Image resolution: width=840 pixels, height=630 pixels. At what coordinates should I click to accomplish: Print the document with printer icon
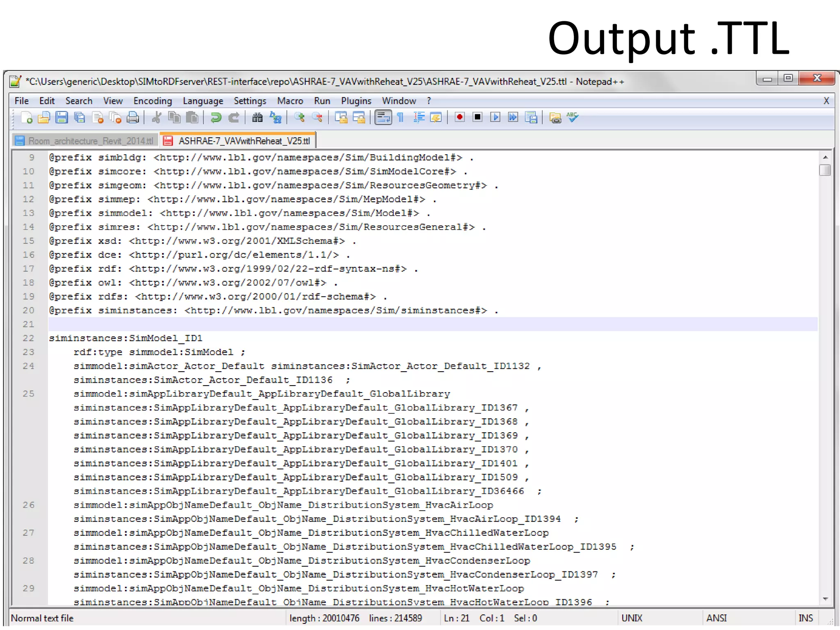pos(133,118)
